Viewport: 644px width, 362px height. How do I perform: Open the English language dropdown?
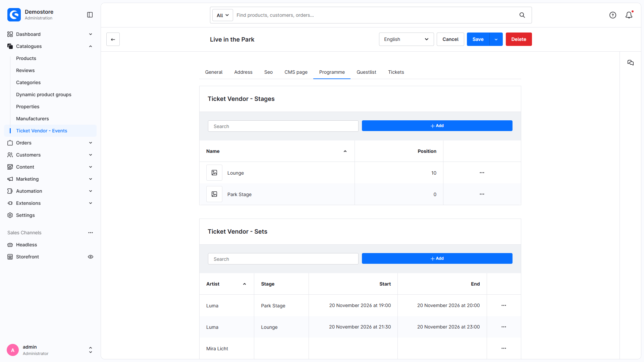tap(406, 39)
